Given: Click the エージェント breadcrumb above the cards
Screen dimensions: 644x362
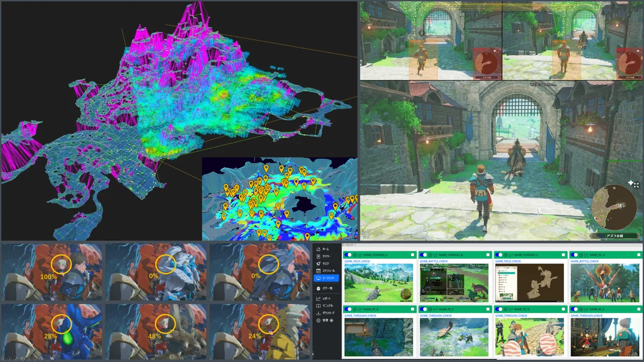Looking at the screenshot, I should (348, 245).
